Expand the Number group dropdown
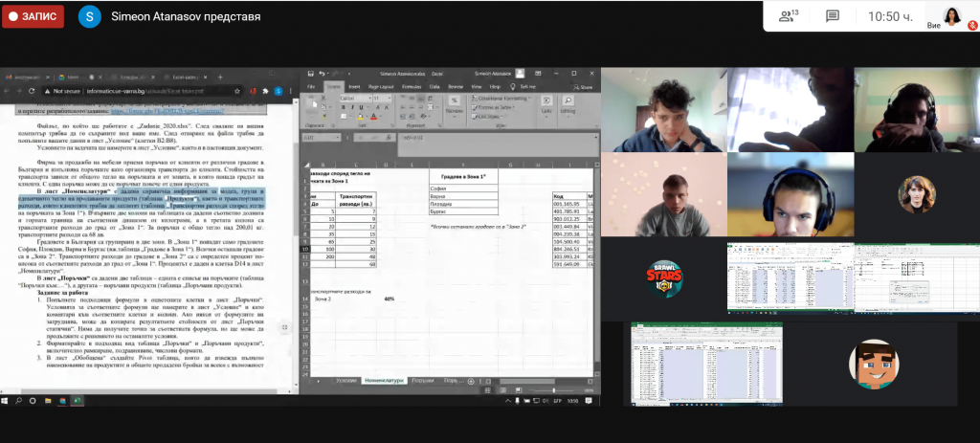 (x=455, y=107)
